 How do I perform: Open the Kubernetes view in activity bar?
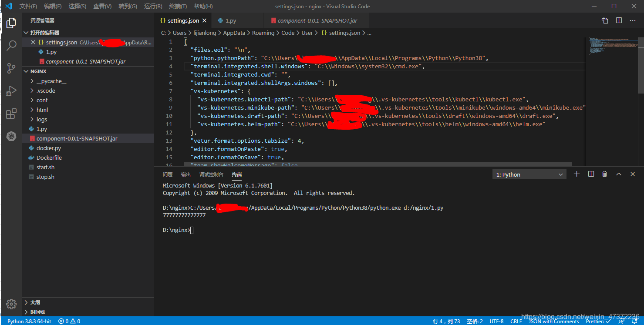pos(11,137)
